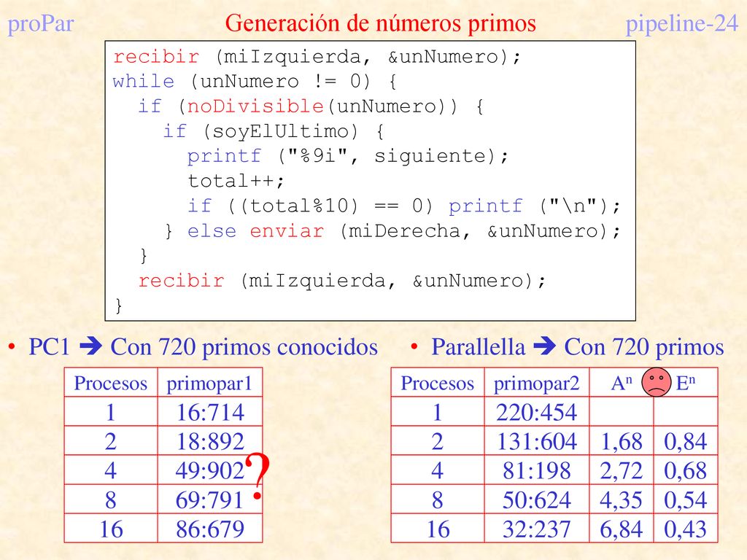
Task: Click the primopar1 column header
Action: tap(209, 383)
